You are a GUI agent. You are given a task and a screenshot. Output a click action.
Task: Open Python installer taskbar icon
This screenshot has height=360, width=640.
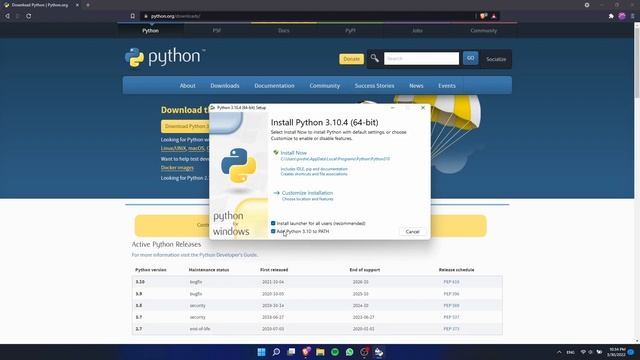pyautogui.click(x=379, y=352)
